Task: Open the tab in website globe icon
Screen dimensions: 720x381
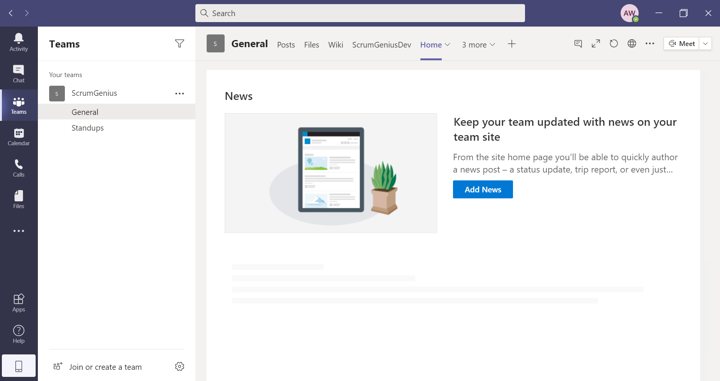Action: pyautogui.click(x=632, y=44)
